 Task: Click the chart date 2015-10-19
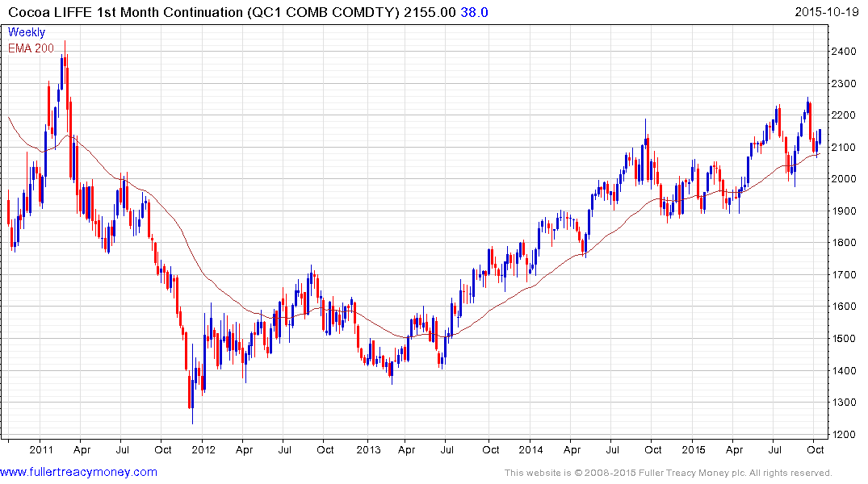(826, 12)
